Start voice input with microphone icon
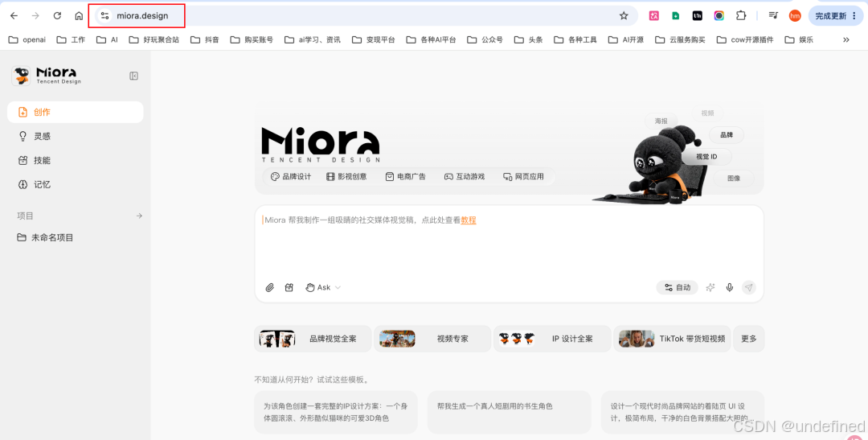 coord(730,288)
